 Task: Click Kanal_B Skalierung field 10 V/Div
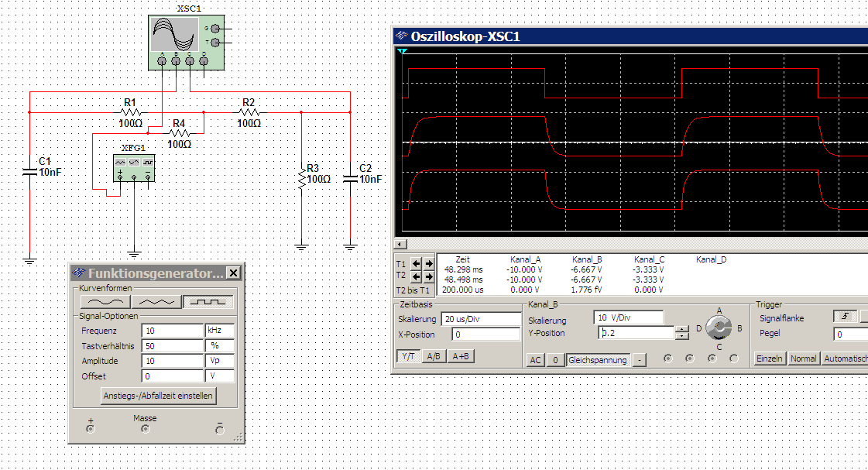(628, 317)
